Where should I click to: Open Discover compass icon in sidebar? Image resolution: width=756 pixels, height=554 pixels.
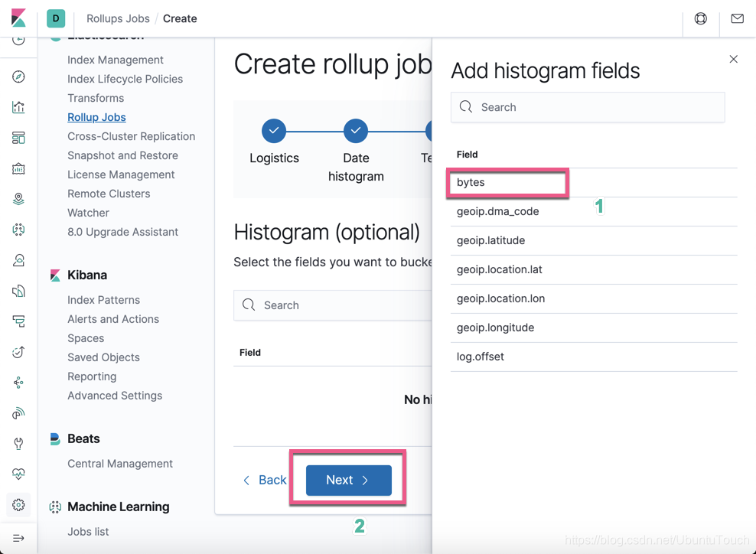click(x=18, y=77)
